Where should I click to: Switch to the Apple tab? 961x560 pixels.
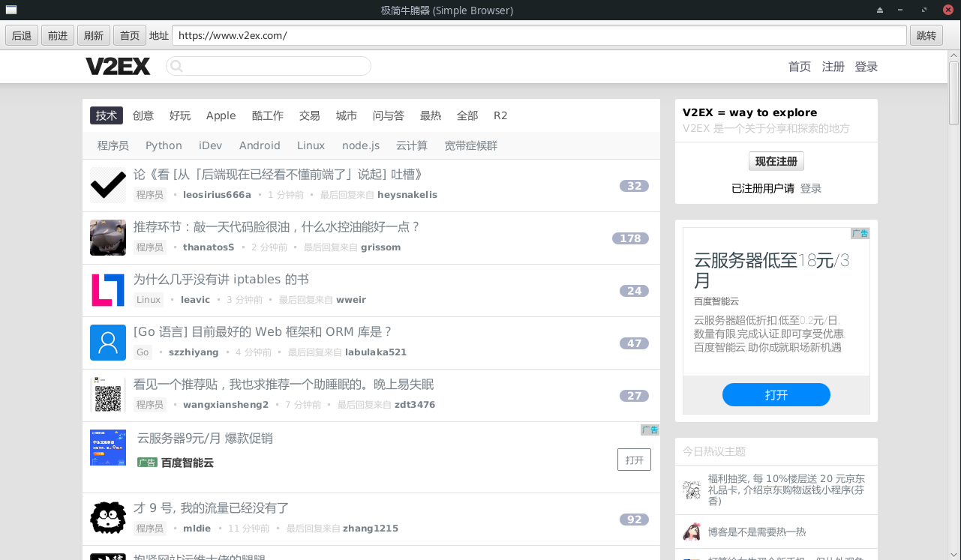[x=221, y=115]
